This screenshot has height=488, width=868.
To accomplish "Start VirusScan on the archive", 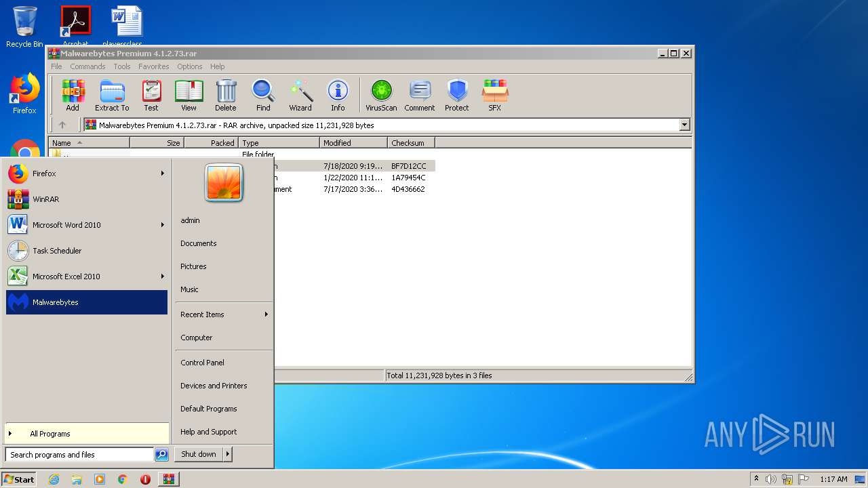I will 381,95.
